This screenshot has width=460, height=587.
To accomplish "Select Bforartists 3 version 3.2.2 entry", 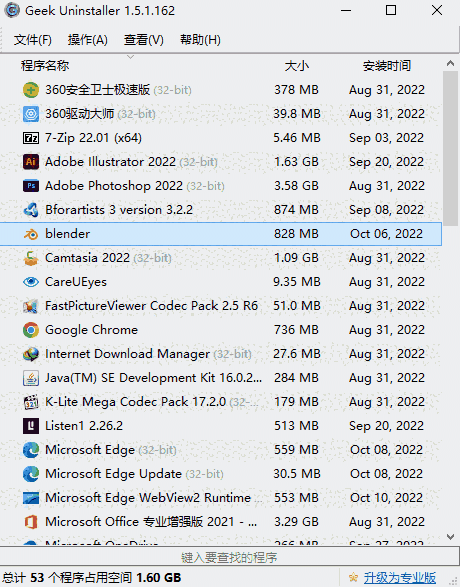I will [x=119, y=210].
